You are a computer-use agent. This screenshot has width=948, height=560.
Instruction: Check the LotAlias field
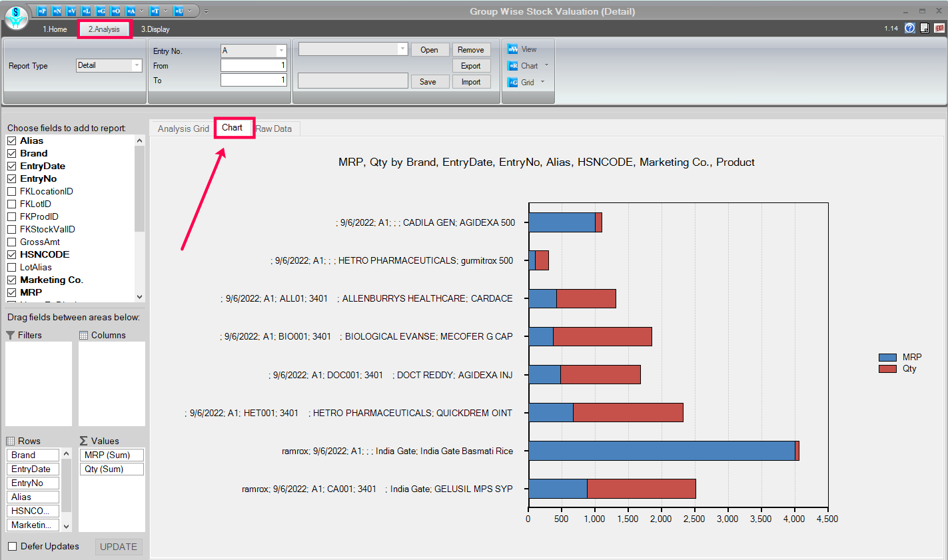[x=11, y=267]
